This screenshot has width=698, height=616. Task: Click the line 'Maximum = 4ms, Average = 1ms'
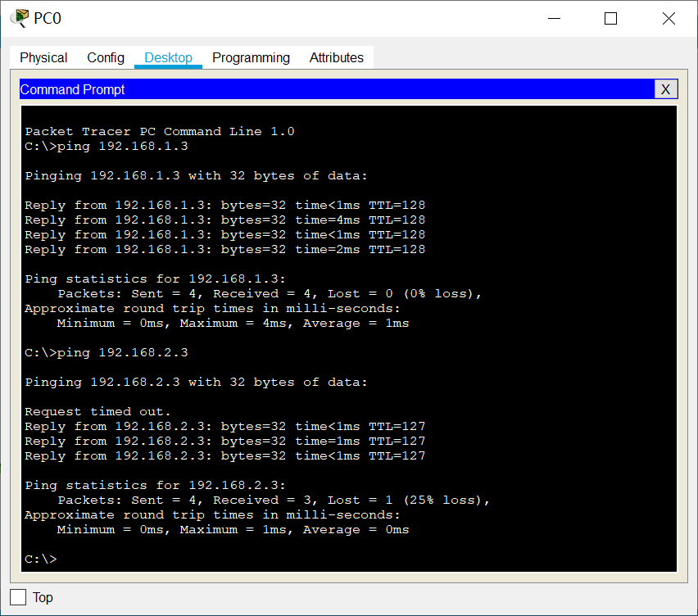point(233,323)
